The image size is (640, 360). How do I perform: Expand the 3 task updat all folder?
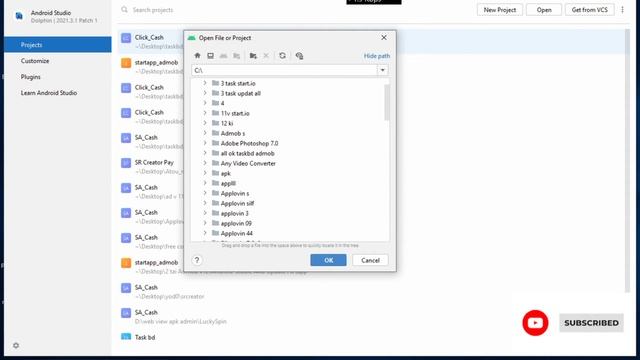205,93
